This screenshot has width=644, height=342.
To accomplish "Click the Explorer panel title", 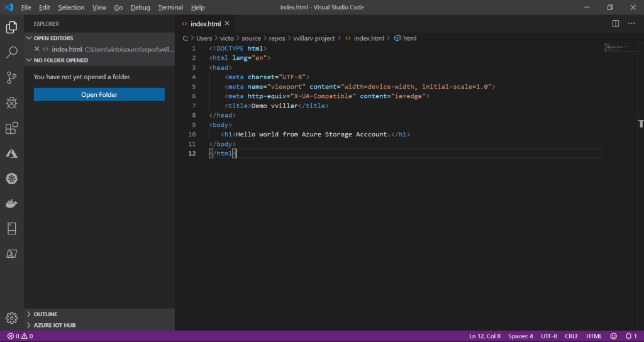I will pos(47,24).
